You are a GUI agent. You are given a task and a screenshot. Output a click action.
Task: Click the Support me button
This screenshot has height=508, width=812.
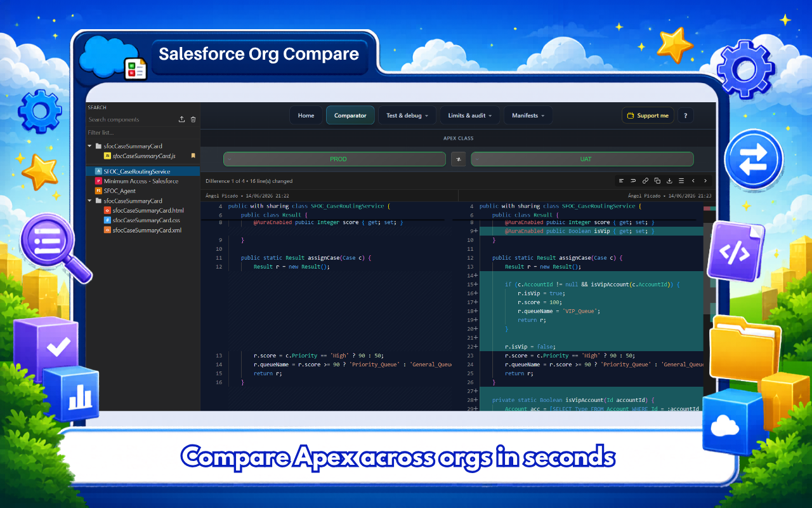tap(648, 116)
